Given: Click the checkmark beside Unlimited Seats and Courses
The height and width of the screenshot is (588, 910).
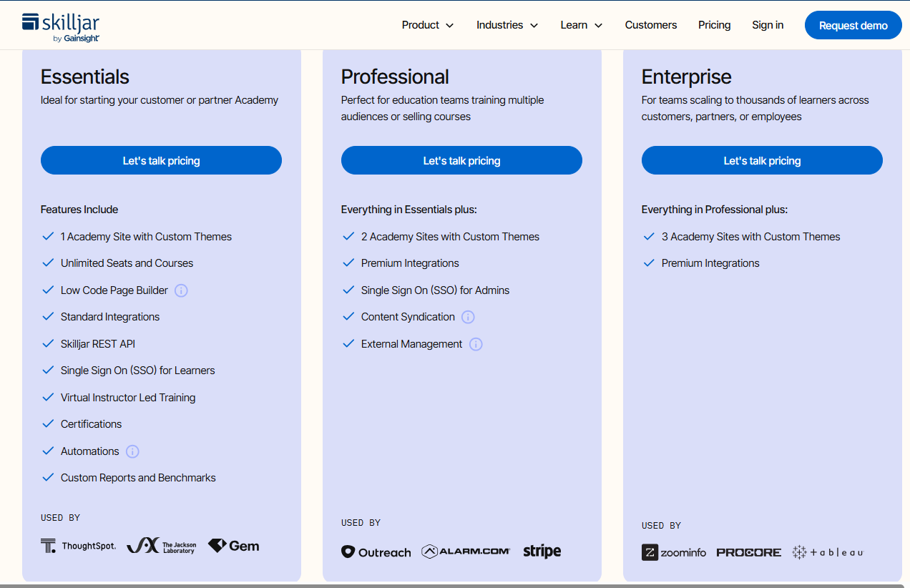Looking at the screenshot, I should coord(48,263).
